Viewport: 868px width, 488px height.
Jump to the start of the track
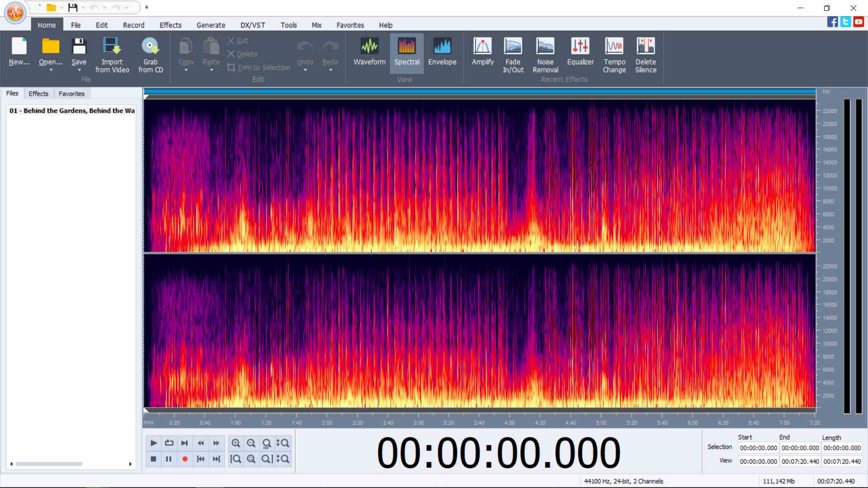(x=200, y=459)
